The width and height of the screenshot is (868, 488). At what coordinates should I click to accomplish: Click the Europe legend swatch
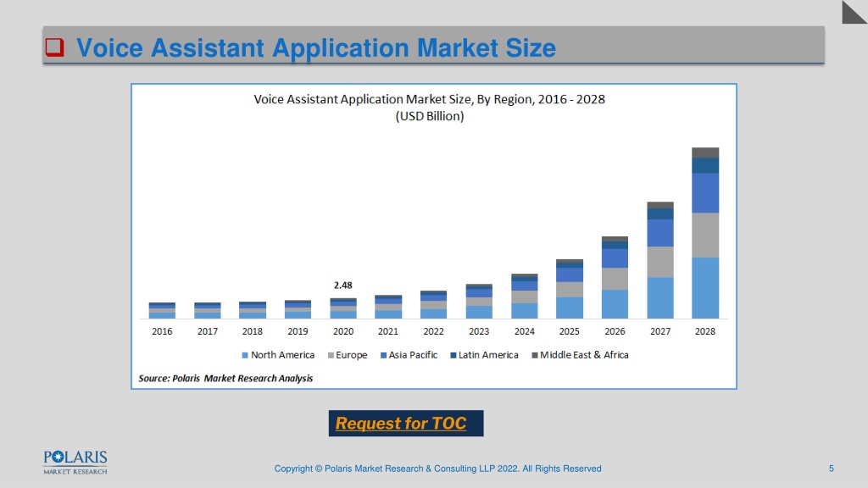(331, 355)
